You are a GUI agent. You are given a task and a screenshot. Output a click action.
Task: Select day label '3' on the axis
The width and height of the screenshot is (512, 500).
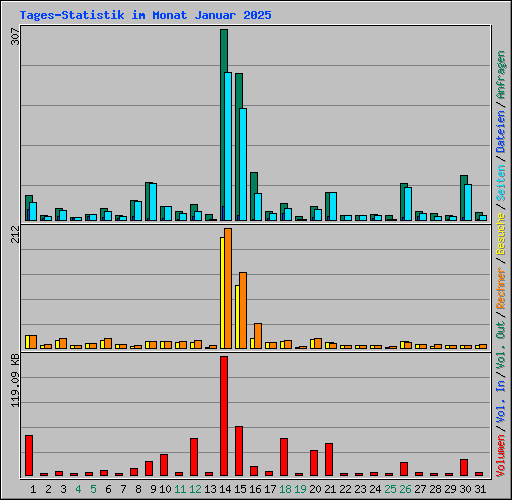63,489
